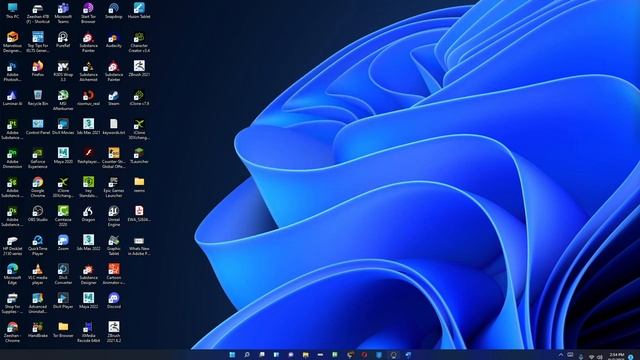This screenshot has width=640, height=360.
Task: Launch Epic Games Launcher
Action: coord(113,187)
